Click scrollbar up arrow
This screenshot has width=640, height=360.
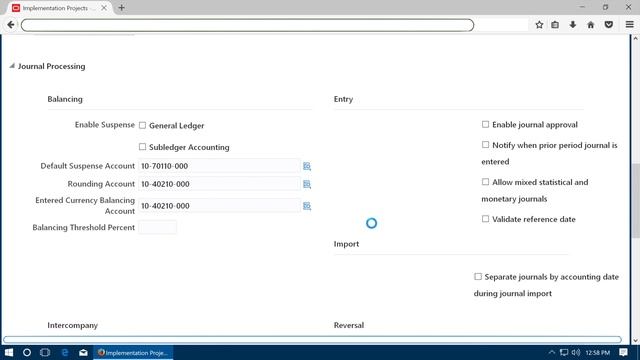coord(635,38)
